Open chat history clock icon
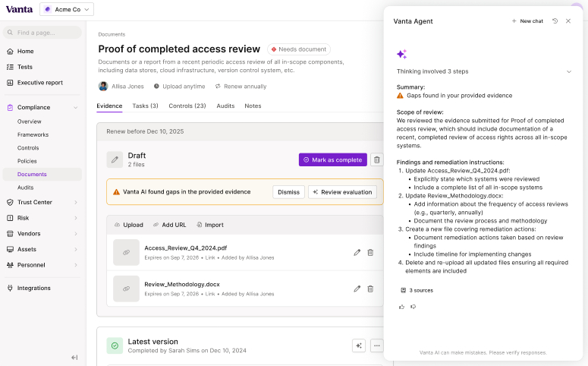This screenshot has width=588, height=366. point(555,21)
